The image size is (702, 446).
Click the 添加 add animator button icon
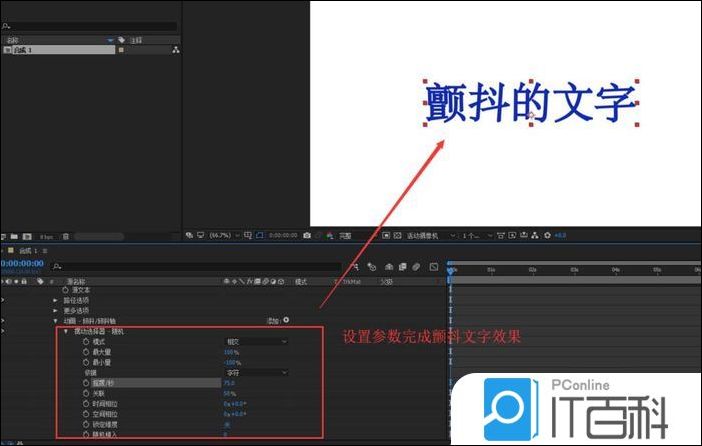coord(286,320)
